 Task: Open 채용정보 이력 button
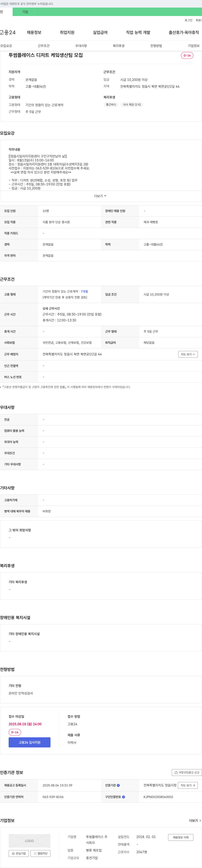pos(181,837)
